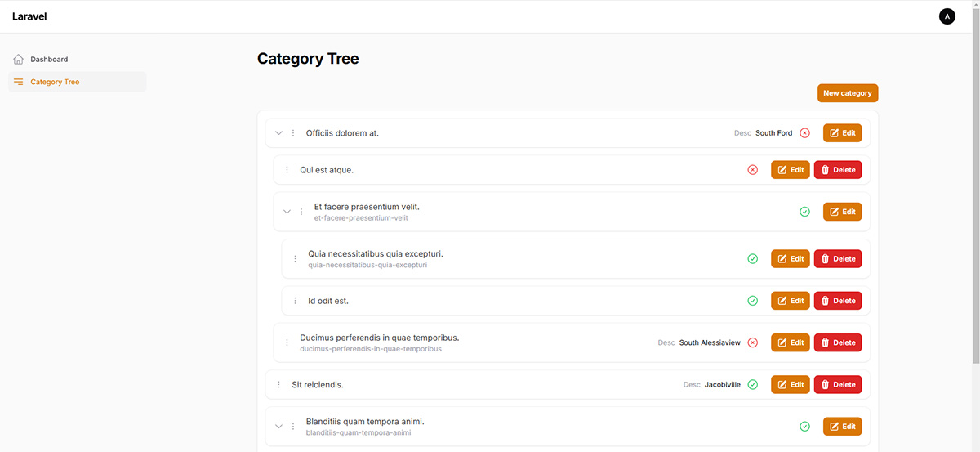The height and width of the screenshot is (452, 980).
Task: Click the Sit reiciendis. title
Action: point(318,384)
